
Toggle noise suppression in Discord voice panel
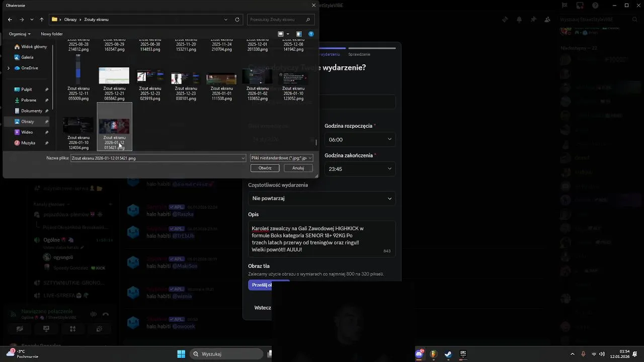click(93, 314)
